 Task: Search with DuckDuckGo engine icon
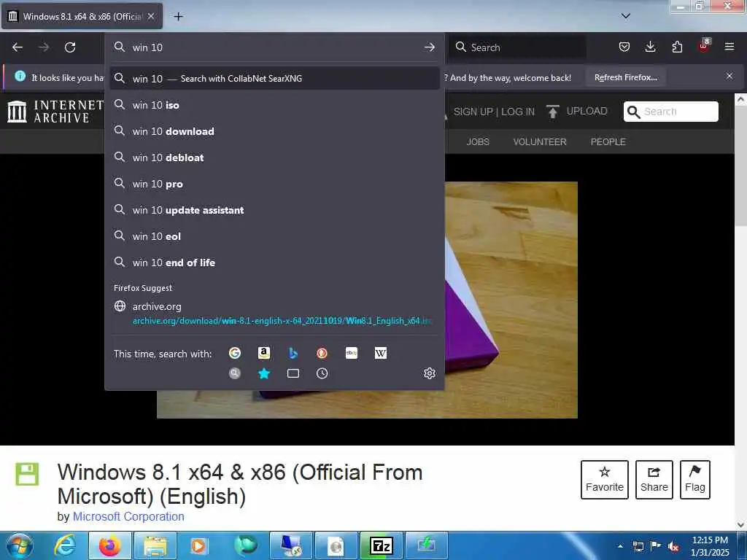(322, 353)
